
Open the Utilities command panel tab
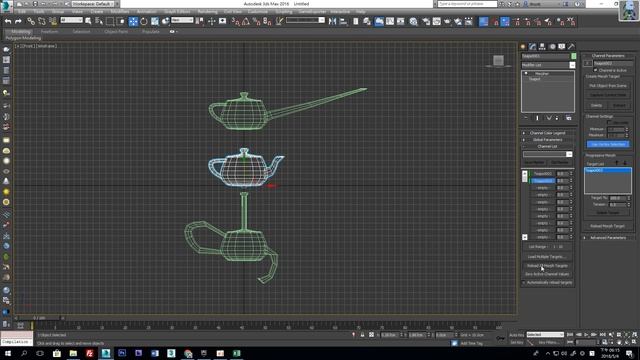571,47
